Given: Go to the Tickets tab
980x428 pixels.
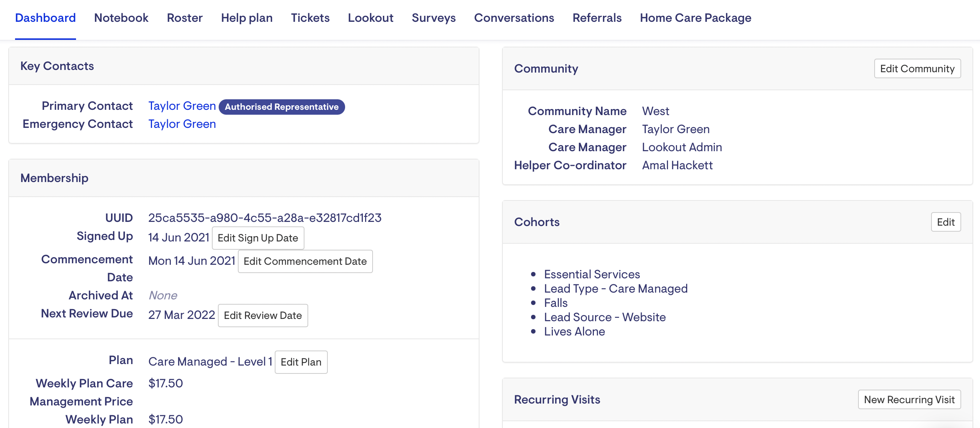Looking at the screenshot, I should pyautogui.click(x=310, y=18).
